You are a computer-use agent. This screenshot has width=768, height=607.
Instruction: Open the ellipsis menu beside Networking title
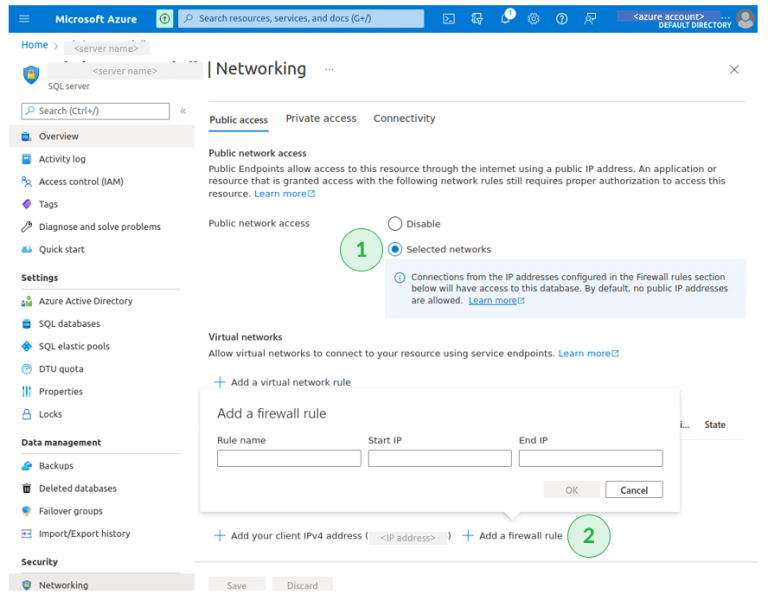[x=330, y=69]
